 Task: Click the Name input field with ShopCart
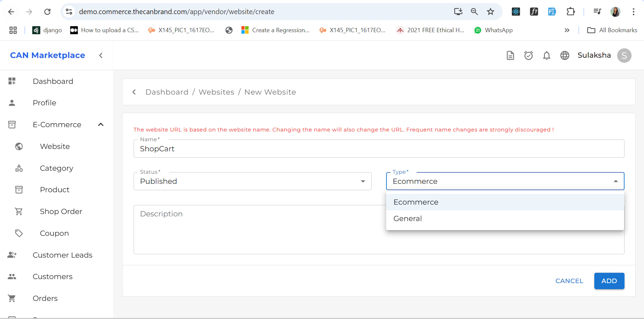click(x=379, y=149)
